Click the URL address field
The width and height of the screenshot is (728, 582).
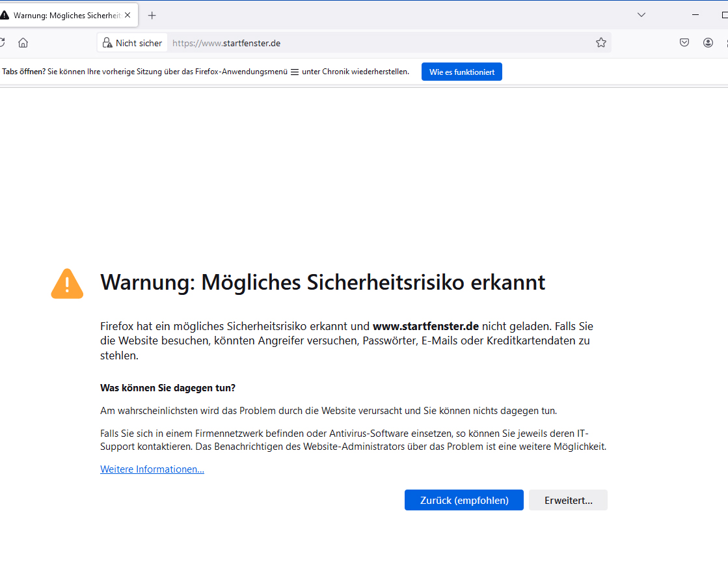pyautogui.click(x=377, y=43)
